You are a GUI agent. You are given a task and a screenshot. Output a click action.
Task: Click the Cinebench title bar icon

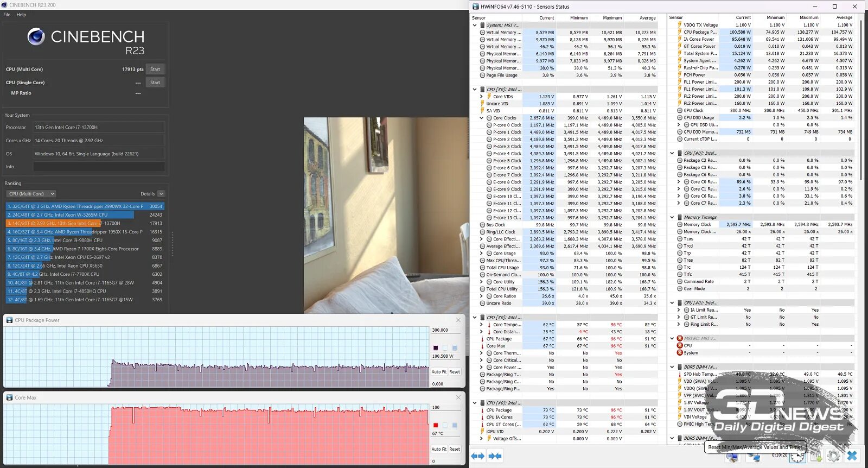[4, 5]
